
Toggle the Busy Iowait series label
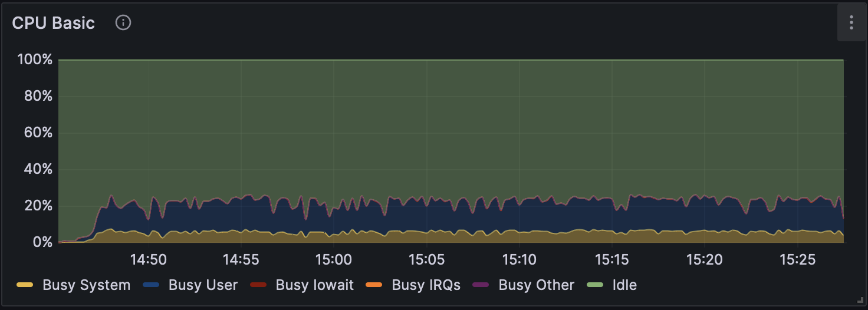(314, 285)
